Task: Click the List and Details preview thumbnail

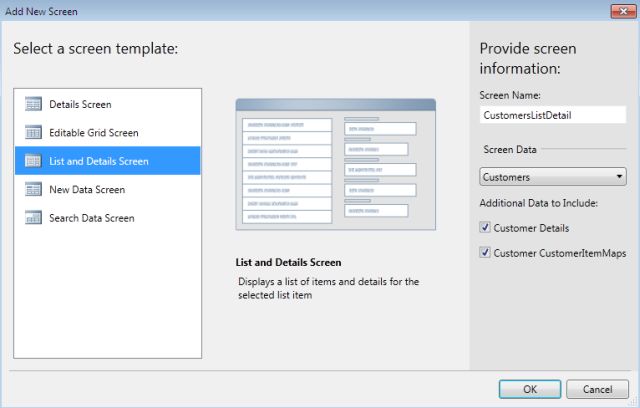Action: [x=336, y=164]
